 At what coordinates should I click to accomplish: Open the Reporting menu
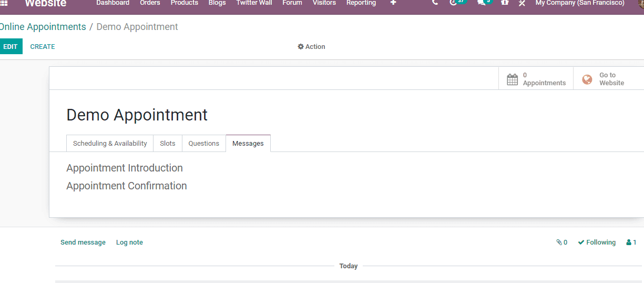tap(361, 3)
